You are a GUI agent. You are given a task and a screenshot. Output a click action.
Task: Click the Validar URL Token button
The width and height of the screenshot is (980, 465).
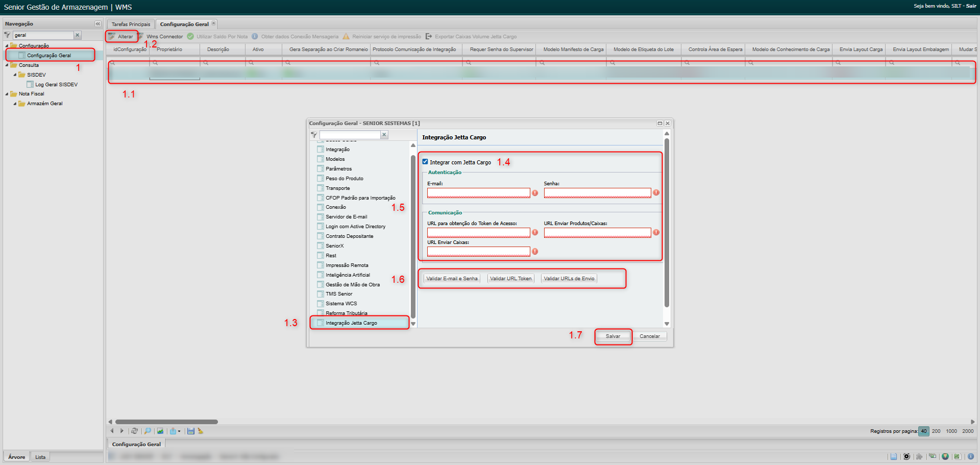tap(510, 279)
